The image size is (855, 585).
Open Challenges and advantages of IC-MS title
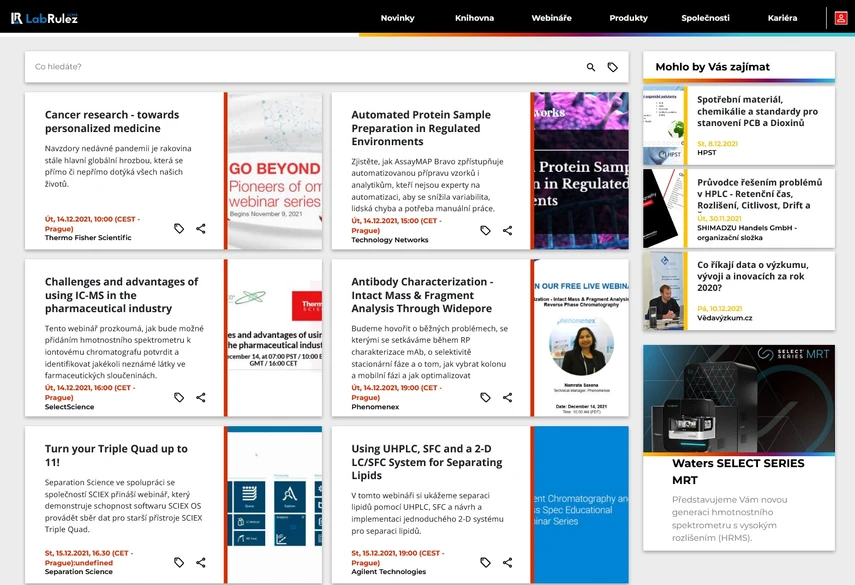coord(121,295)
